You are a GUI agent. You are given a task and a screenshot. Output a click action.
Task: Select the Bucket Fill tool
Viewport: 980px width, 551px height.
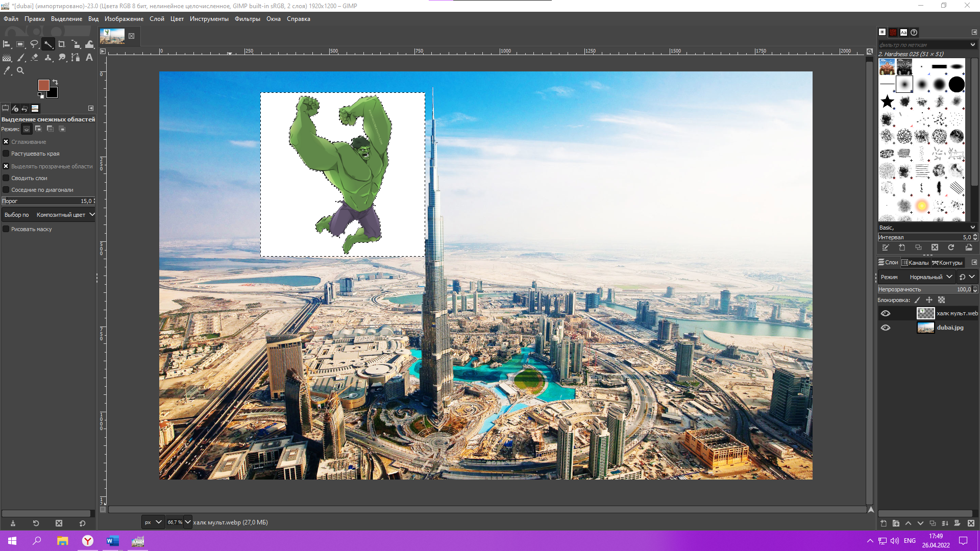(x=7, y=58)
